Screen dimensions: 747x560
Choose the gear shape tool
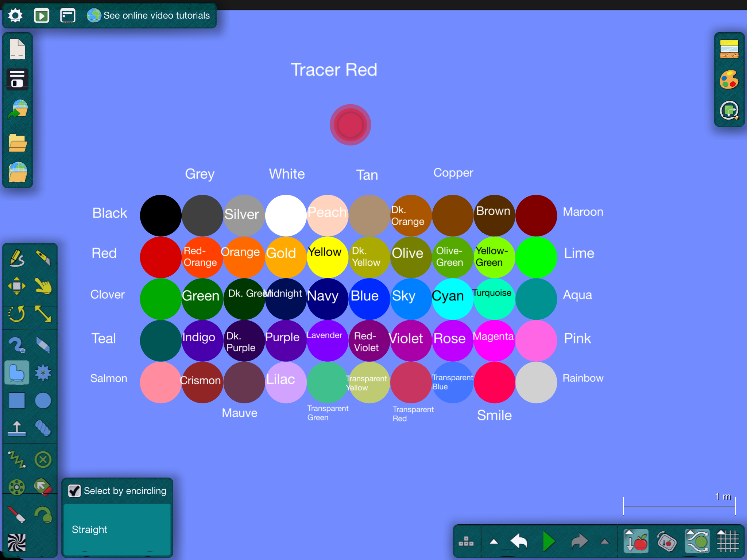[43, 373]
